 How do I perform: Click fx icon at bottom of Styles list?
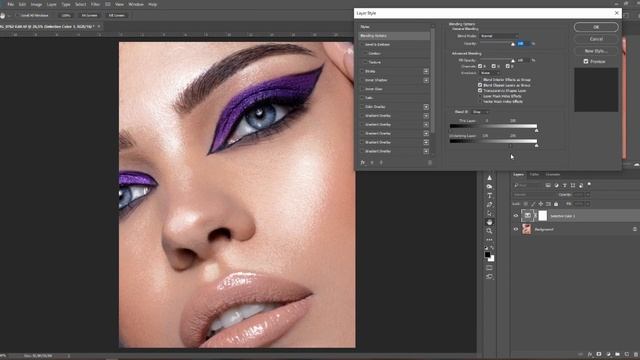[x=362, y=162]
